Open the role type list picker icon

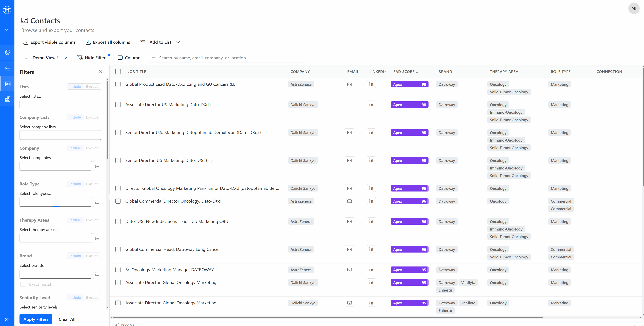click(97, 202)
